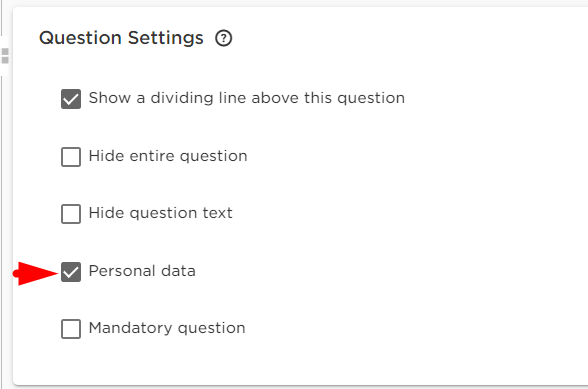Enable the Mandatory question checkbox

pos(71,329)
